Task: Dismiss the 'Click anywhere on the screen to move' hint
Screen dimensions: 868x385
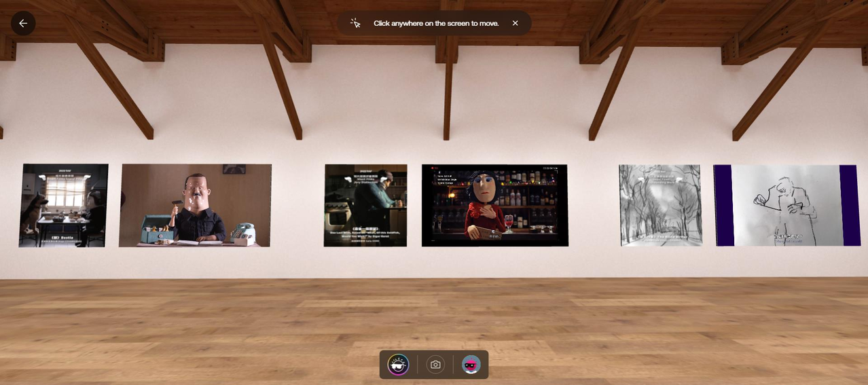Action: coord(516,23)
